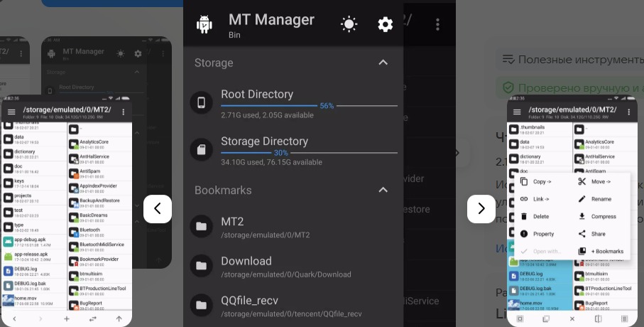Open hamburger menu in plain file-list screenshot
644x327 pixels.
coord(11,112)
